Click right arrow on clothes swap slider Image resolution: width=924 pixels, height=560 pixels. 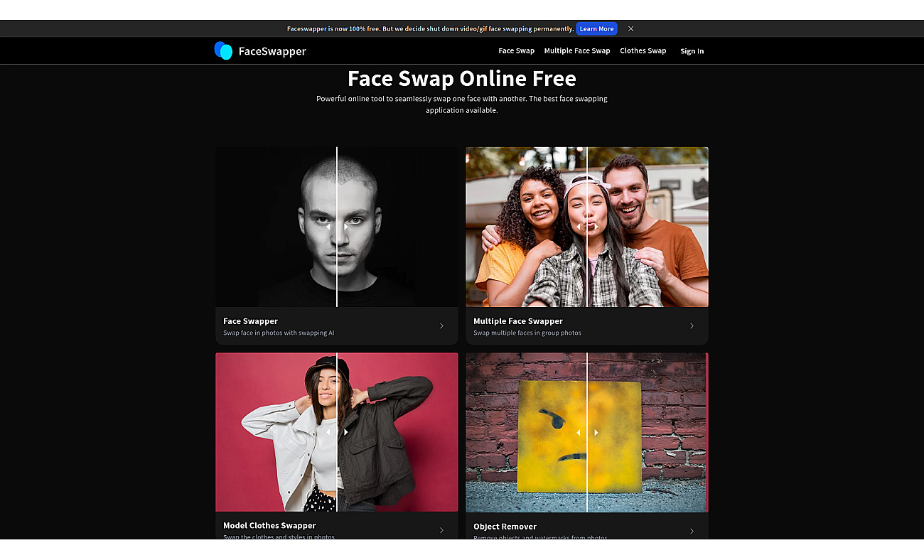346,432
